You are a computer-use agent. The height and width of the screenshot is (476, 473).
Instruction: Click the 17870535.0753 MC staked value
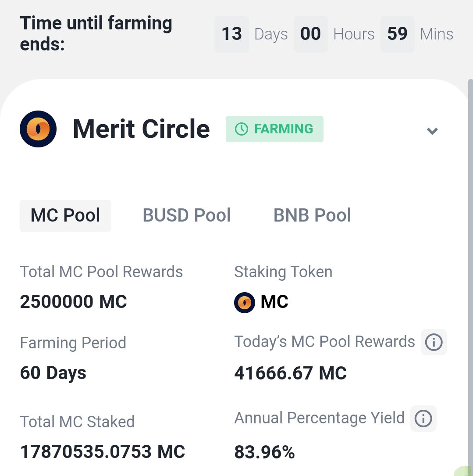point(103,451)
